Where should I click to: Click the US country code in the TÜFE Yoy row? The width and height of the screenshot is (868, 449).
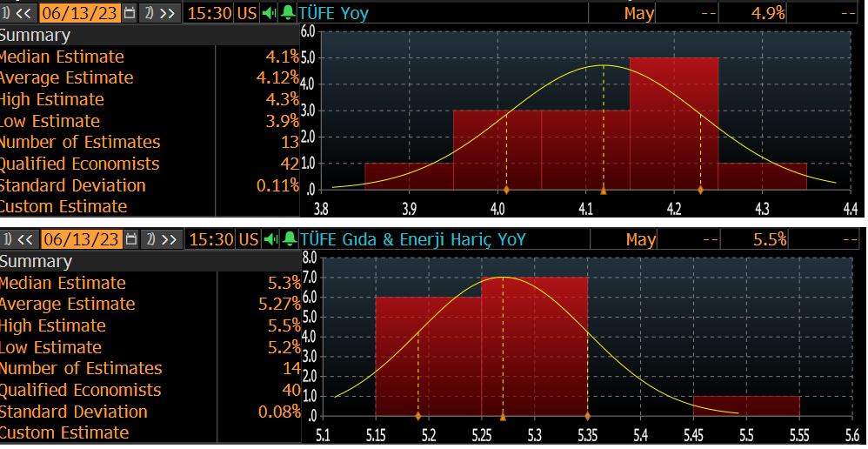(x=247, y=13)
